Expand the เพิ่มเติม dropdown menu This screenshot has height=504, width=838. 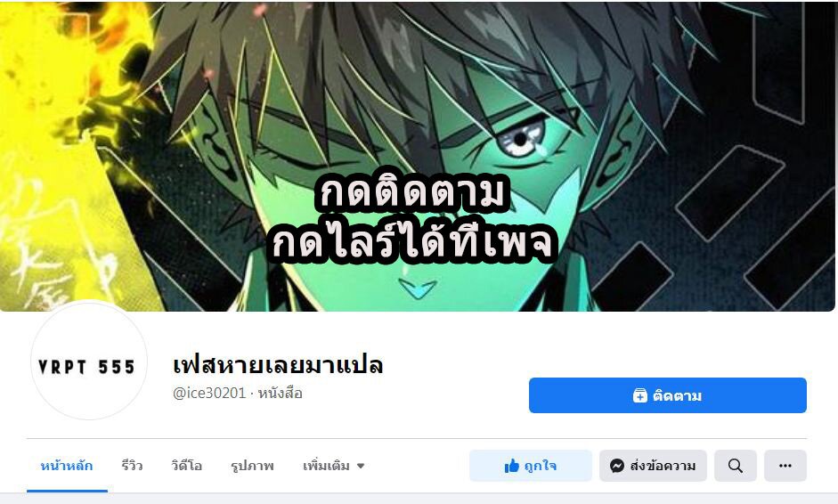point(333,466)
